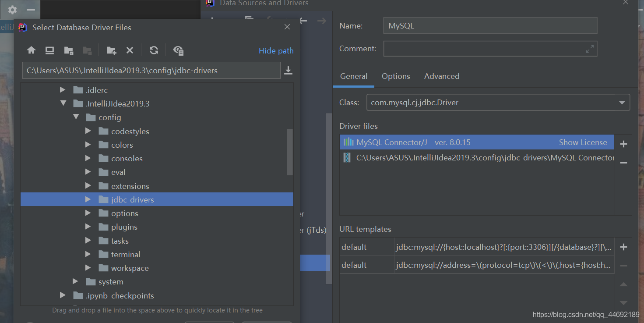This screenshot has width=644, height=323.
Task: Remove URL template with minus icon
Action: [624, 266]
